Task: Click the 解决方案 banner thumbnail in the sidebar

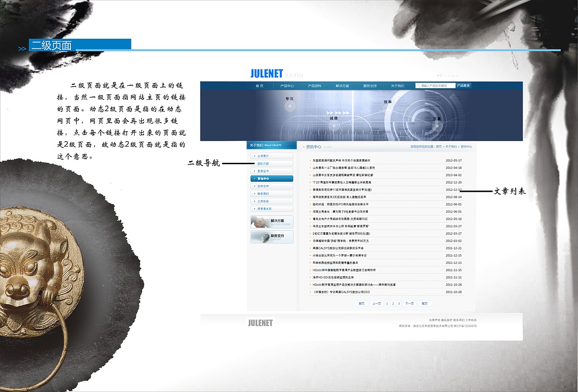Action: (271, 222)
